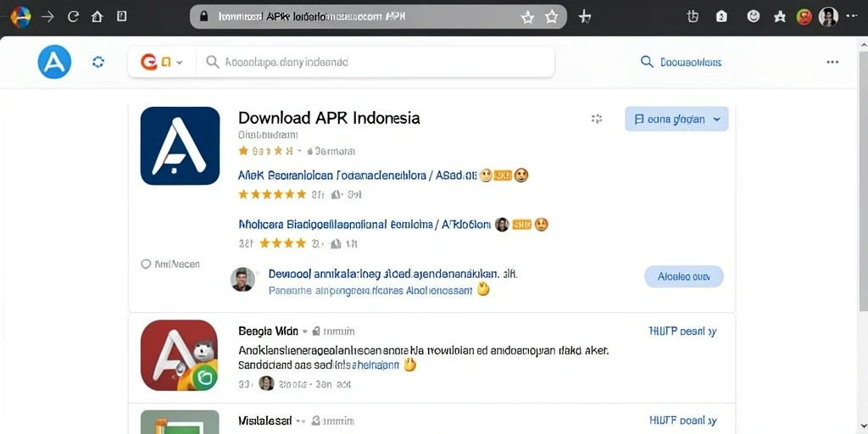Click the plus icon beside the address bar

(x=585, y=17)
